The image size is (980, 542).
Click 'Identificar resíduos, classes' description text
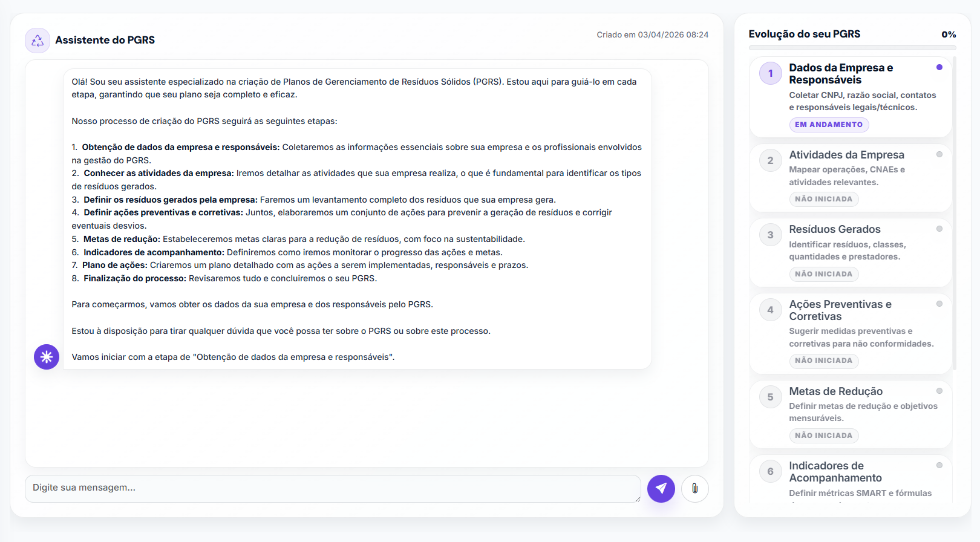[847, 250]
